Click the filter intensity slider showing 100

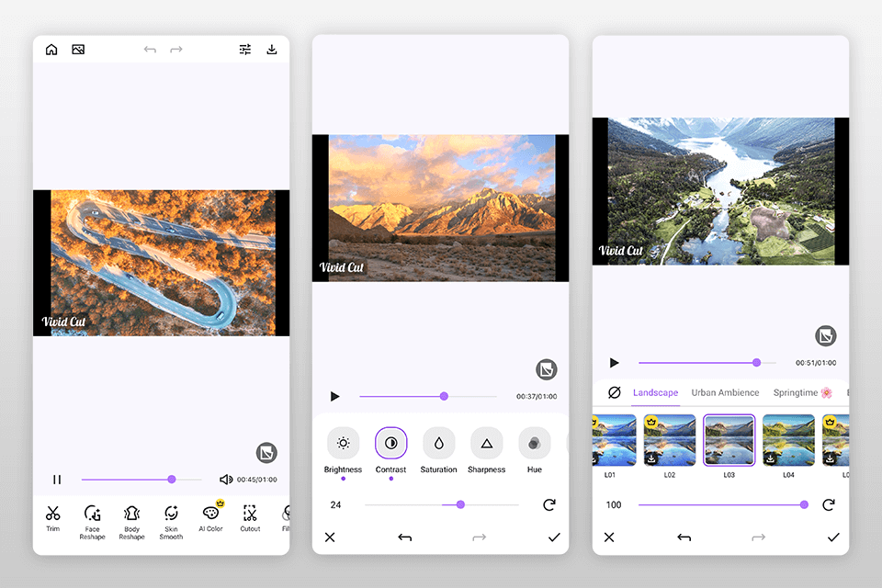[722, 504]
